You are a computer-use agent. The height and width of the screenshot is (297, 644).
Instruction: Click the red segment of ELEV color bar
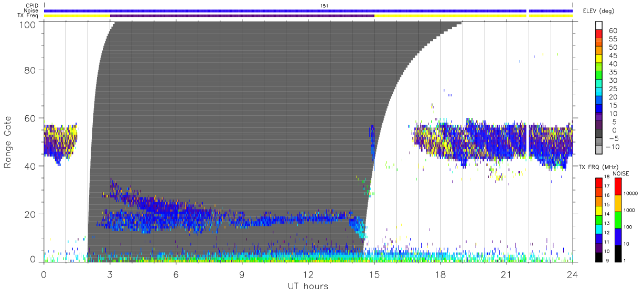pyautogui.click(x=599, y=35)
